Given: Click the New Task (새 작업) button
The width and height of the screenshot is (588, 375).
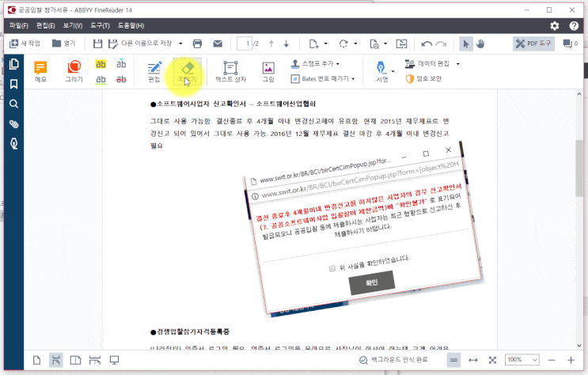Looking at the screenshot, I should pyautogui.click(x=25, y=44).
